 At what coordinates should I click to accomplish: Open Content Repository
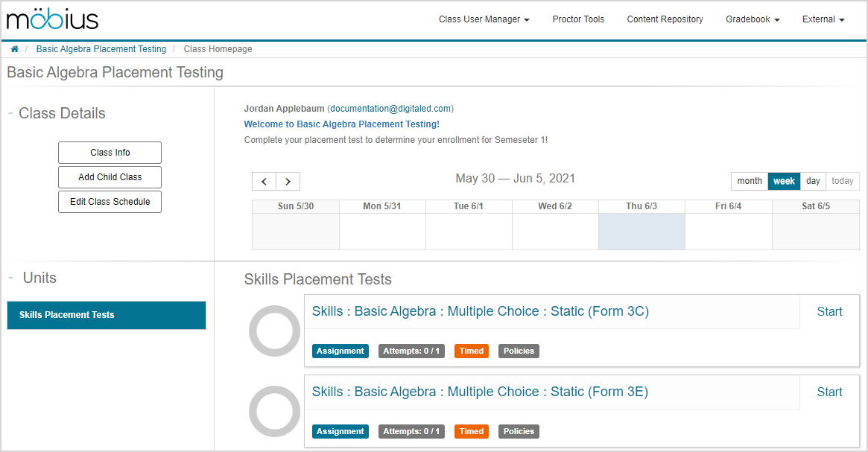[665, 19]
